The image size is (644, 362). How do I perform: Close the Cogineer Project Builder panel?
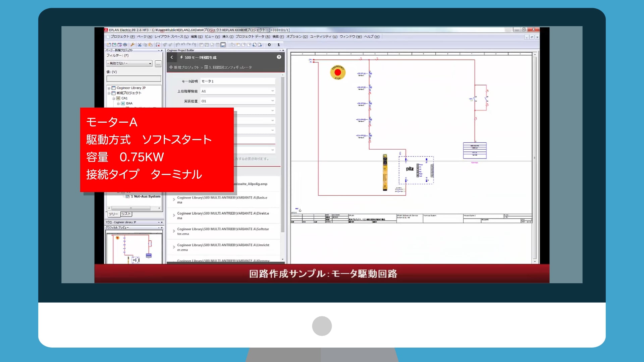[283, 50]
